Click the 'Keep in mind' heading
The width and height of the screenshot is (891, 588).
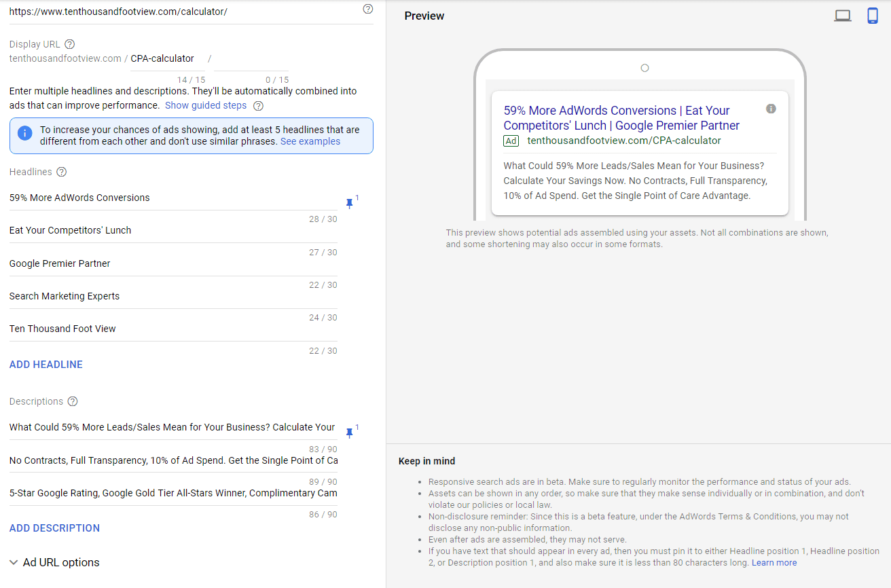[x=426, y=462]
